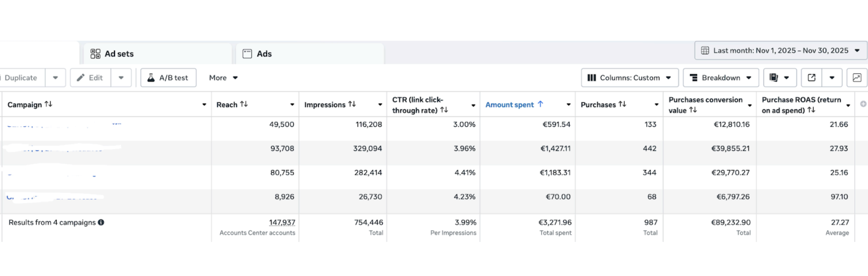The height and width of the screenshot is (276, 868).
Task: Click the Export (open in new window) icon
Action: click(811, 77)
